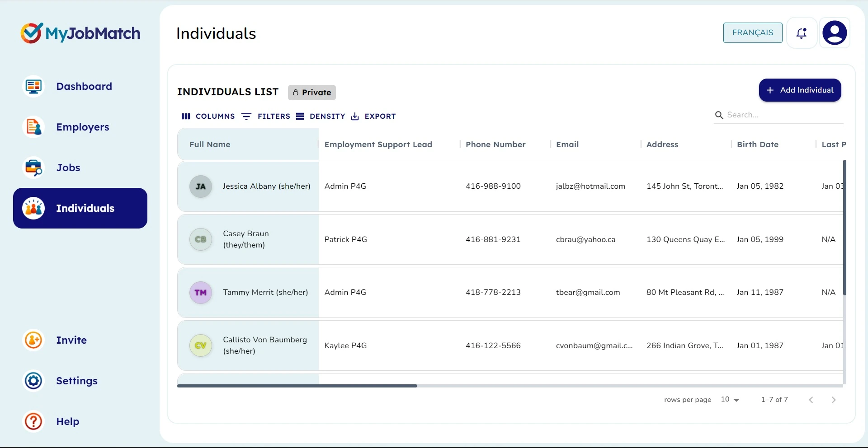Open rows per page dropdown
Image resolution: width=868 pixels, height=448 pixels.
coord(730,400)
